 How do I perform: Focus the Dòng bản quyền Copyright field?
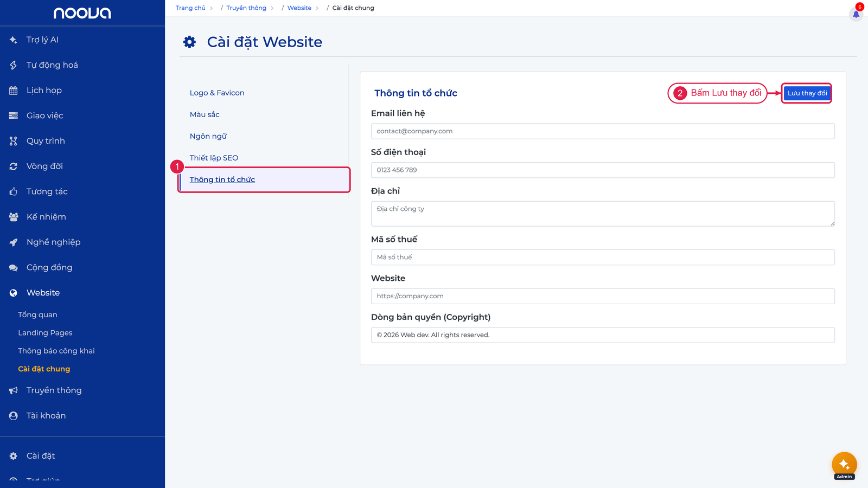point(603,335)
